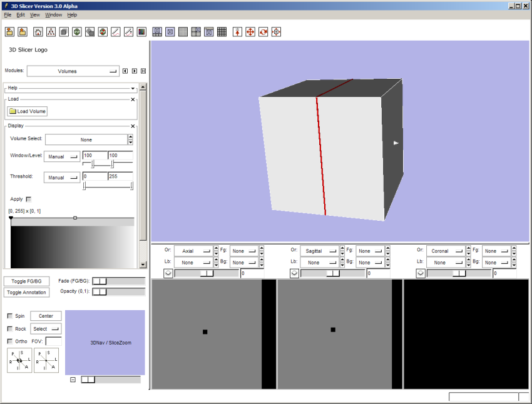The image size is (532, 404).
Task: Click the rotate-around axes icon
Action: coord(19,360)
